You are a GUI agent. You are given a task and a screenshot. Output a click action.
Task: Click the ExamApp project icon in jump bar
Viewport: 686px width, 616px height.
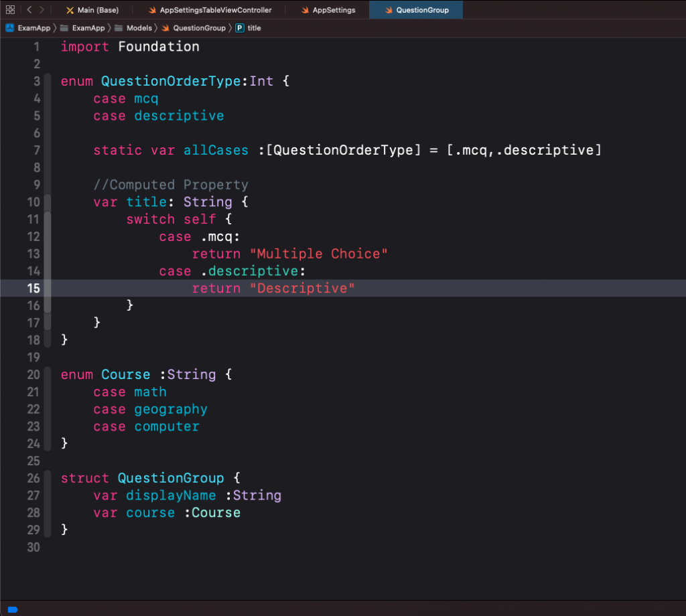[x=9, y=27]
